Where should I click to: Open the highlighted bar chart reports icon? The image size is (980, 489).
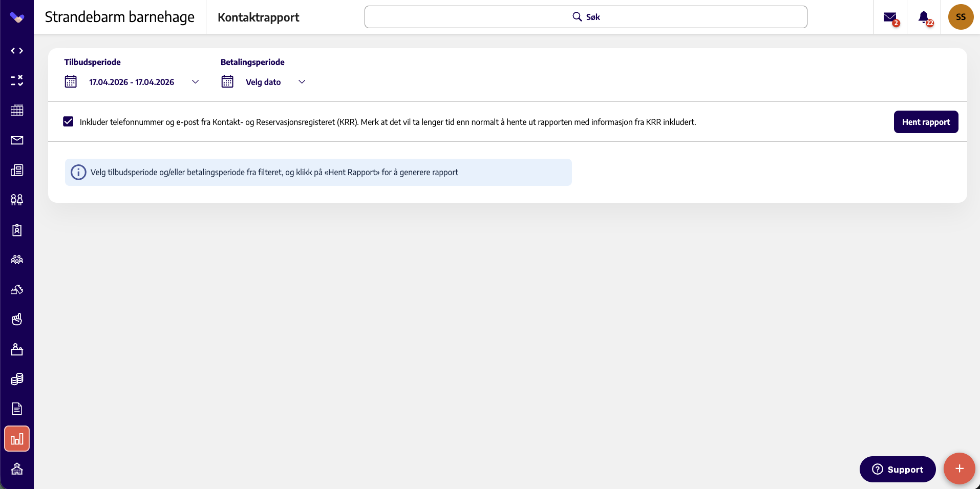(17, 439)
